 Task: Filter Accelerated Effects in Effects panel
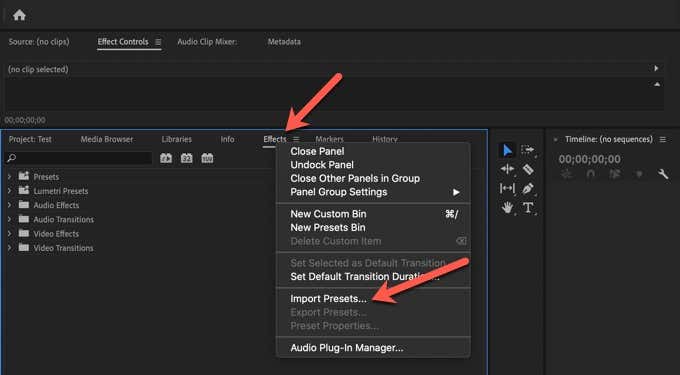[166, 158]
